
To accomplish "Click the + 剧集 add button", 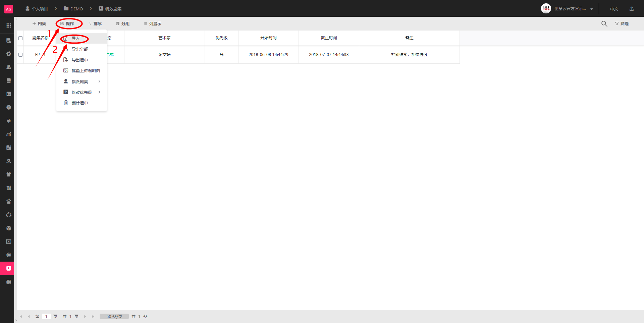I will 39,24.
